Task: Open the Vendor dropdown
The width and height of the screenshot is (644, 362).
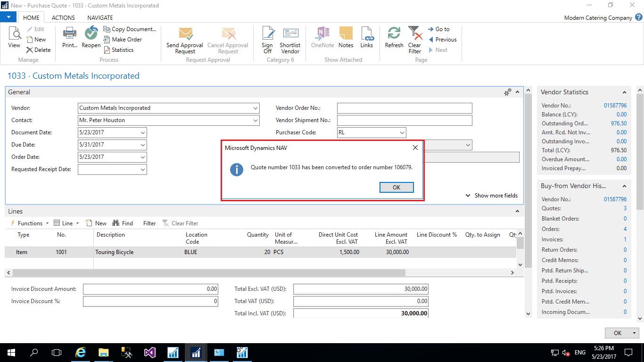Action: pyautogui.click(x=256, y=108)
